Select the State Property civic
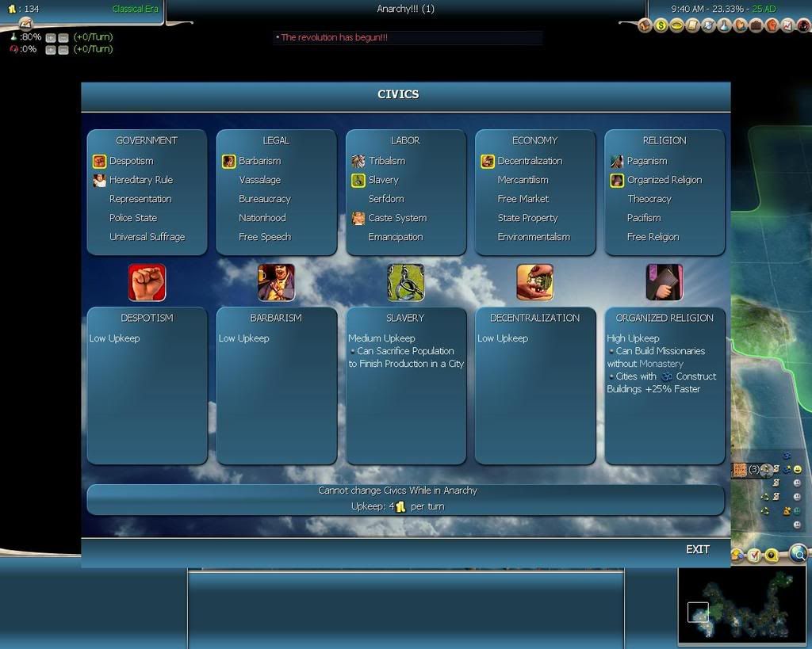Viewport: 812px width, 649px height. coord(527,218)
